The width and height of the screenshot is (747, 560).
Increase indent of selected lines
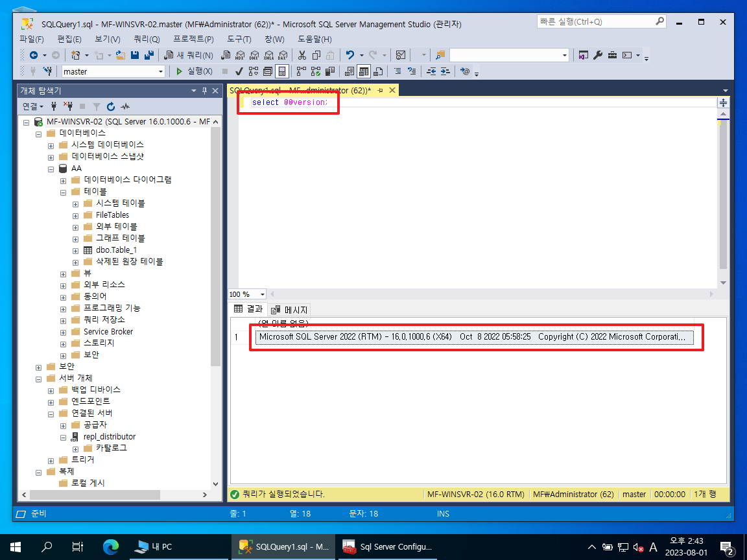[x=445, y=71]
